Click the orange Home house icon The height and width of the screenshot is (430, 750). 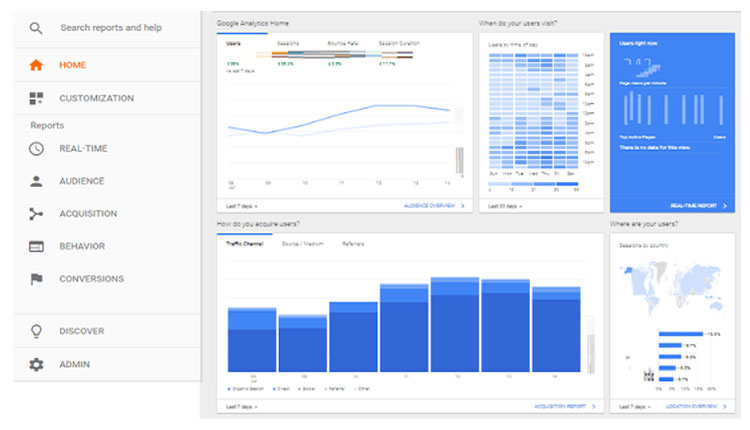point(36,65)
